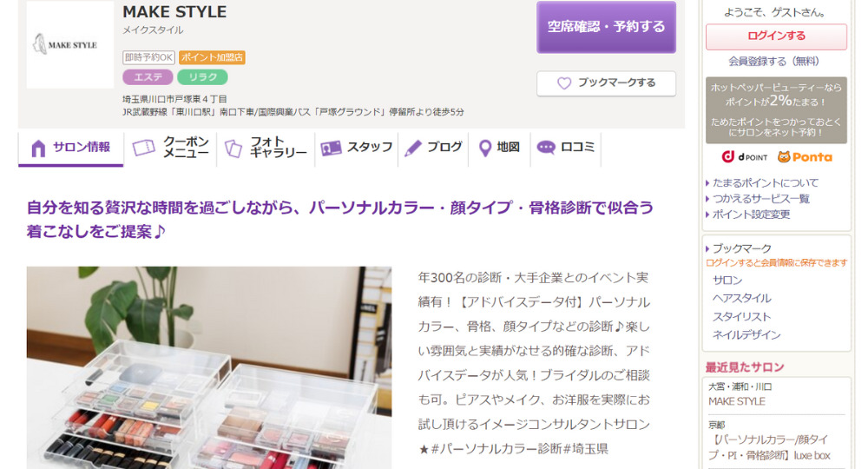Click the staff ID card icon

tap(331, 148)
